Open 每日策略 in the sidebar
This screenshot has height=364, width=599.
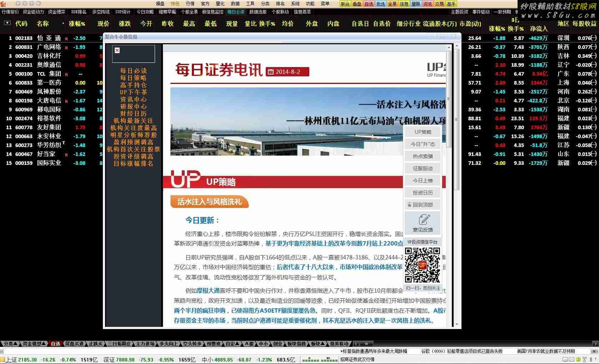click(133, 78)
